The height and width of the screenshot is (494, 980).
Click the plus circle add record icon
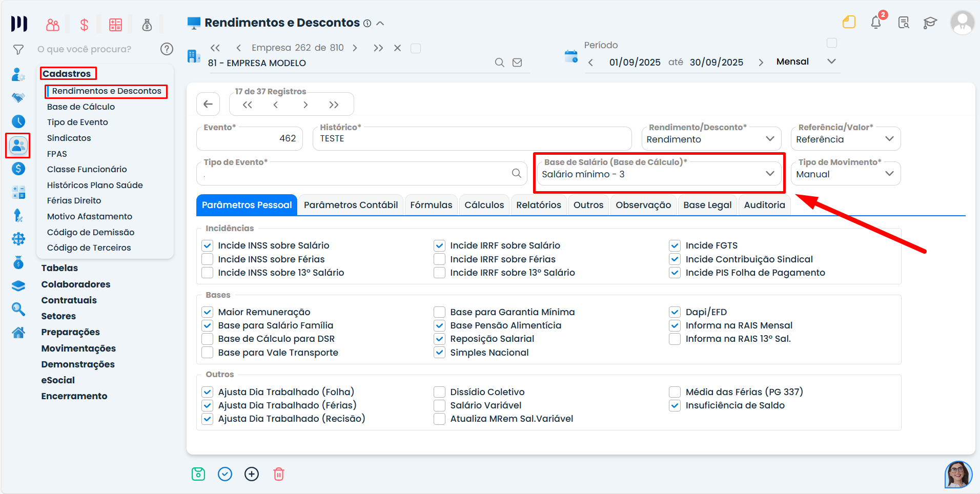[252, 474]
